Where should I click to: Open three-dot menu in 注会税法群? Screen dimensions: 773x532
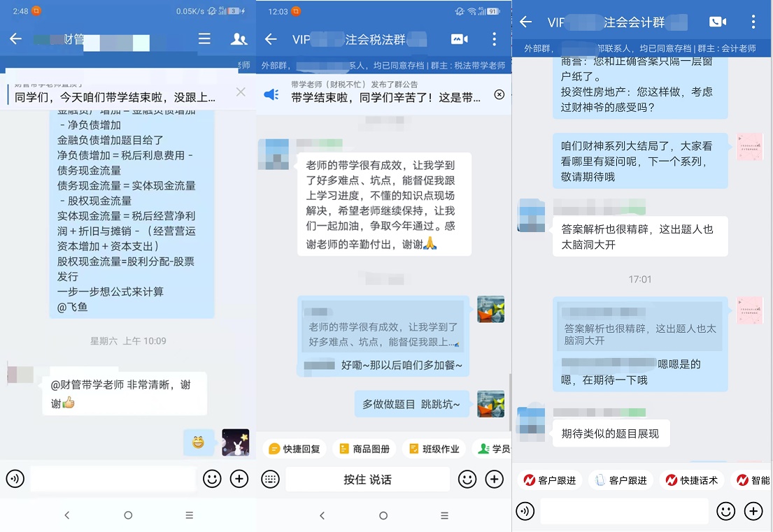pyautogui.click(x=495, y=39)
